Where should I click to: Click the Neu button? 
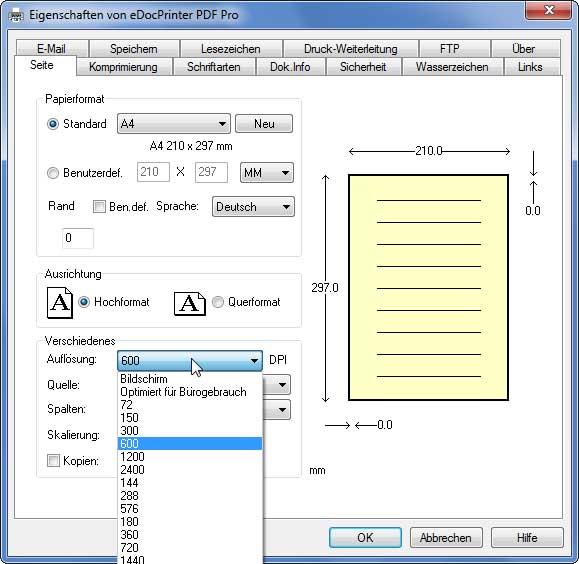(x=264, y=124)
